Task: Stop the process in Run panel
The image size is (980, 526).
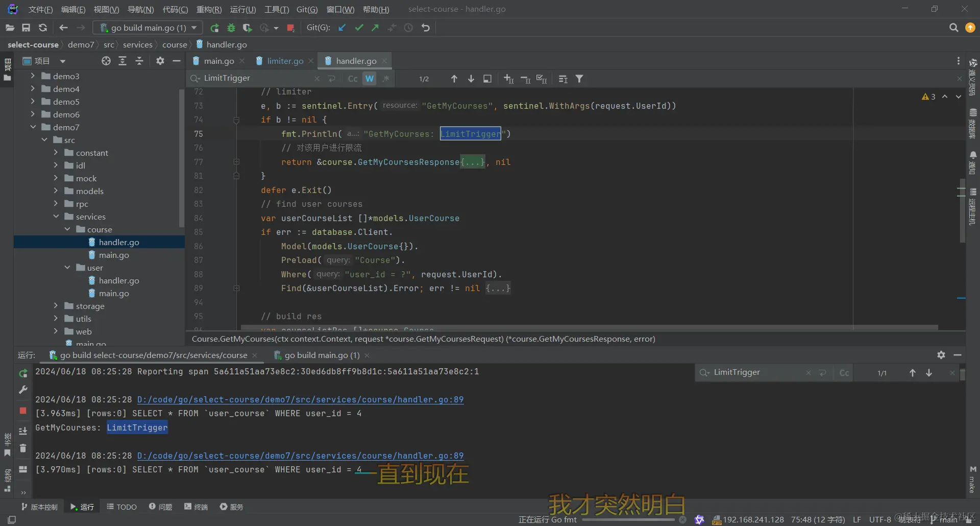Action: pos(23,411)
